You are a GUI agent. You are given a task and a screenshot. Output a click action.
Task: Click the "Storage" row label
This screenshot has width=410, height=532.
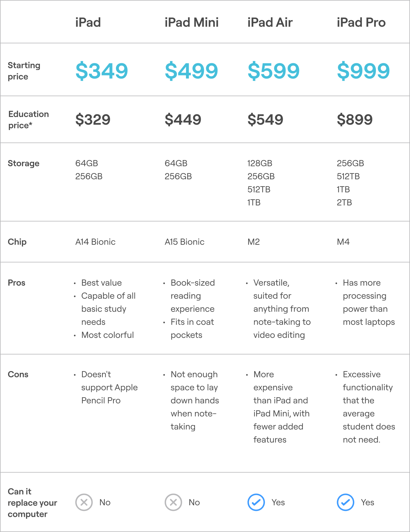(x=23, y=163)
